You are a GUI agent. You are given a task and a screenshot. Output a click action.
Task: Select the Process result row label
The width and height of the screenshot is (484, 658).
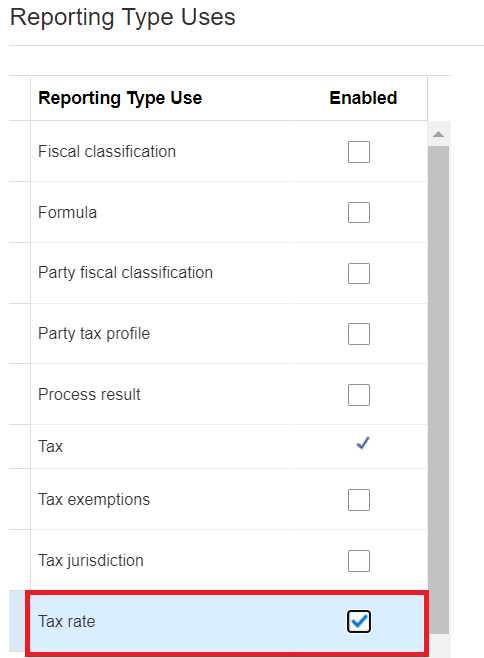[89, 394]
